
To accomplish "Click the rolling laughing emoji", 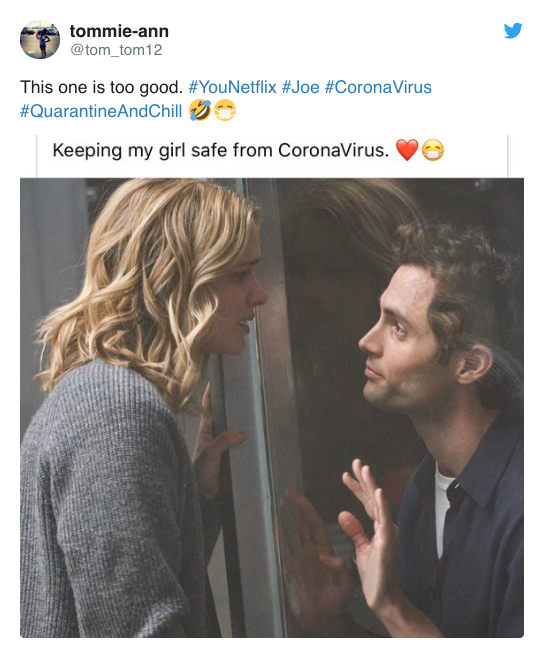I will (200, 110).
